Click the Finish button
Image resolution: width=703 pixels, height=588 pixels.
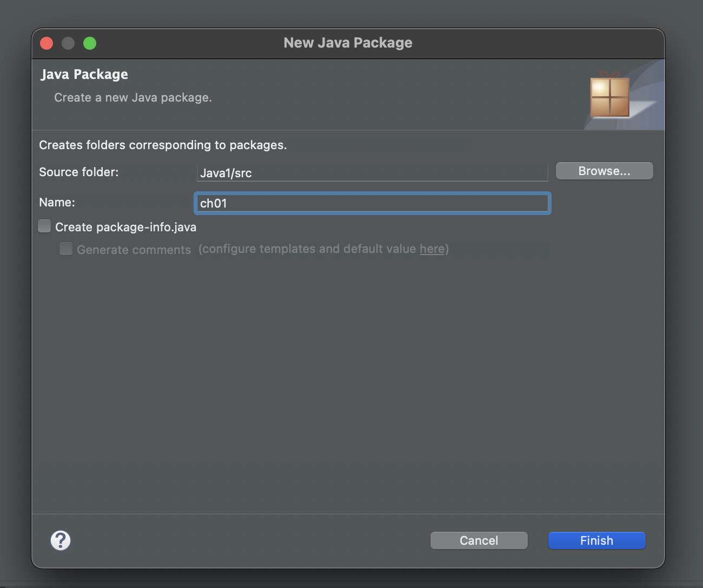597,540
